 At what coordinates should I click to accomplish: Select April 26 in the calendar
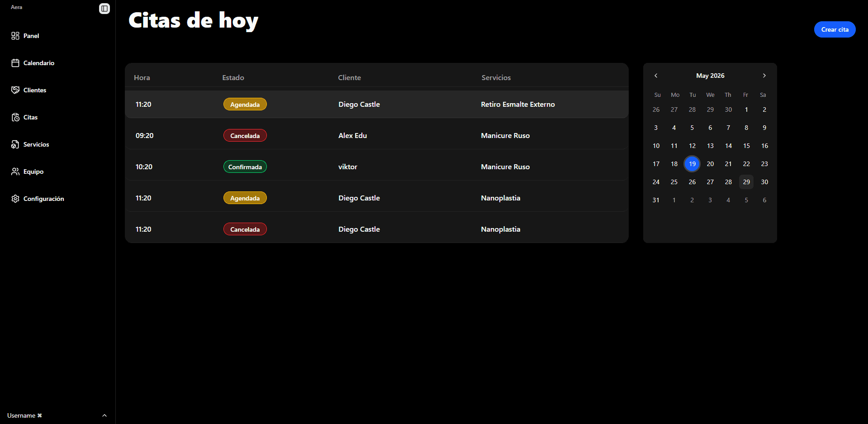[x=656, y=110]
